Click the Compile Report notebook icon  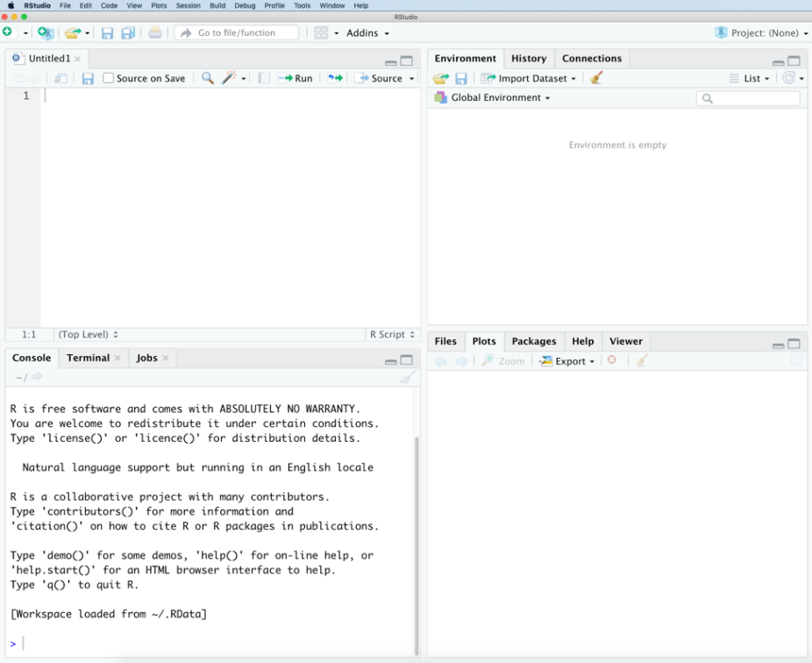coord(264,78)
